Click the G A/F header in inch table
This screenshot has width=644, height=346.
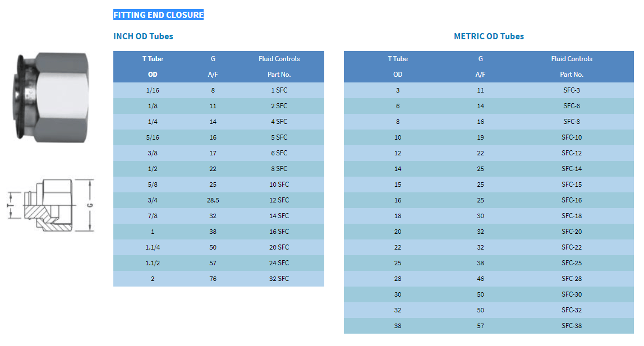click(x=213, y=67)
